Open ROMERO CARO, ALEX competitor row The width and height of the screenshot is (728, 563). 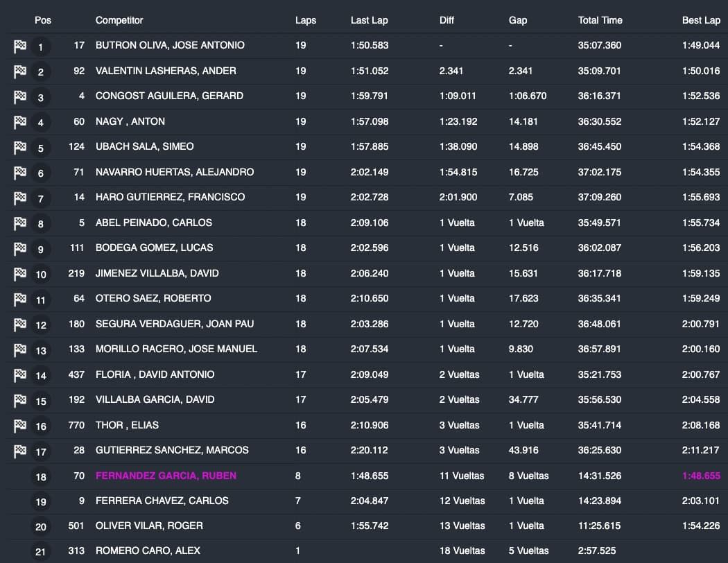pyautogui.click(x=148, y=551)
